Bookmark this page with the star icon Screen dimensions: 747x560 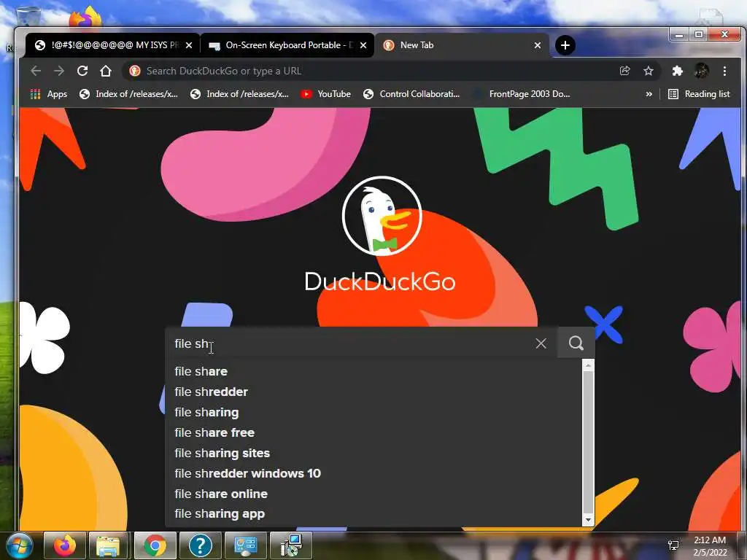point(649,71)
